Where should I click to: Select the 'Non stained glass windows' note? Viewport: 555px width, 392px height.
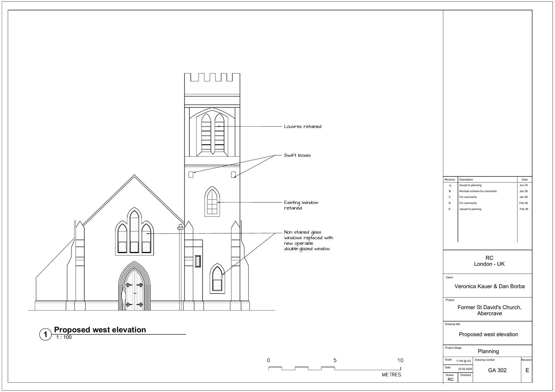point(308,241)
